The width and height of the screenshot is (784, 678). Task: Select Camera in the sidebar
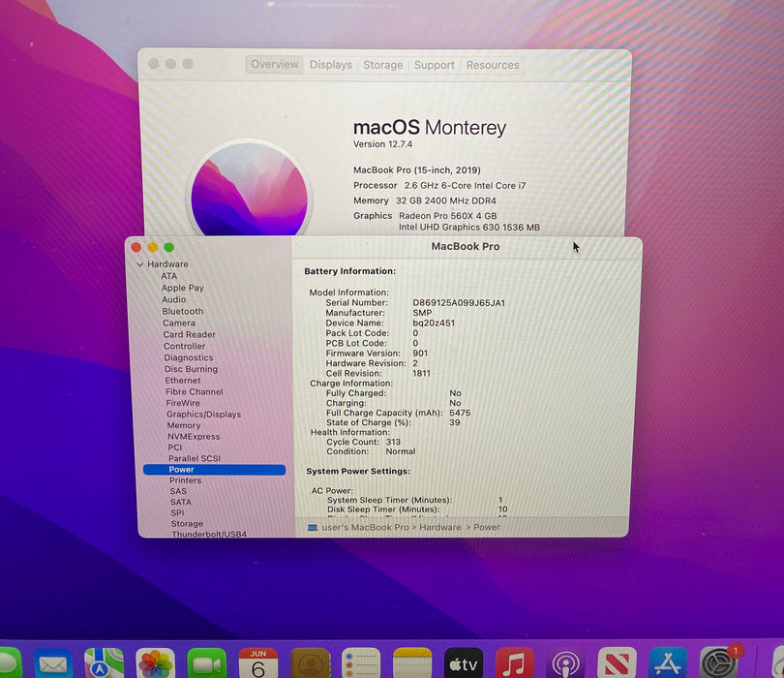179,324
